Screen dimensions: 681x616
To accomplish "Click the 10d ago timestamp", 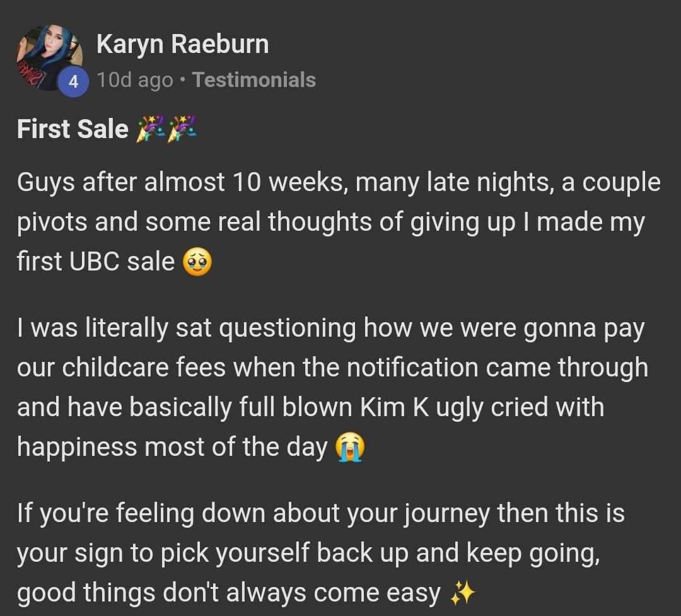I will click(135, 80).
